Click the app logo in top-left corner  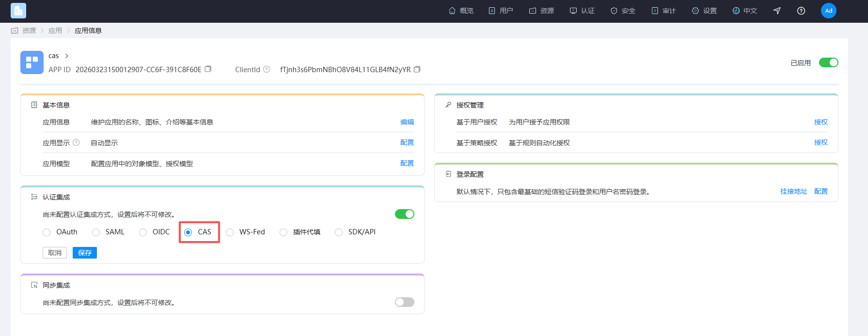[x=18, y=11]
